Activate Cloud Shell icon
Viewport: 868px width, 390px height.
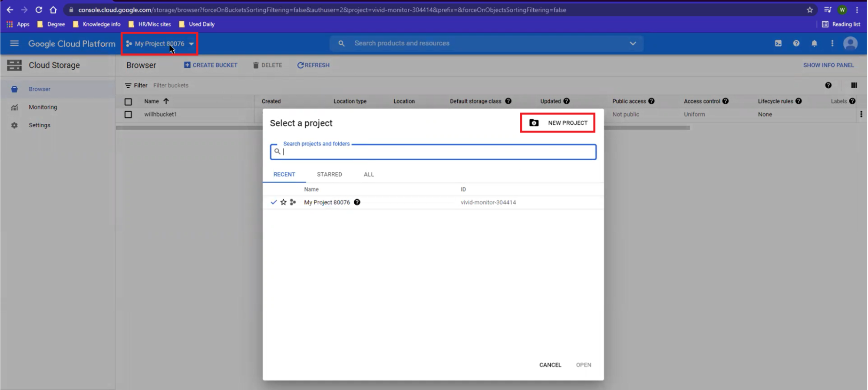tap(778, 43)
